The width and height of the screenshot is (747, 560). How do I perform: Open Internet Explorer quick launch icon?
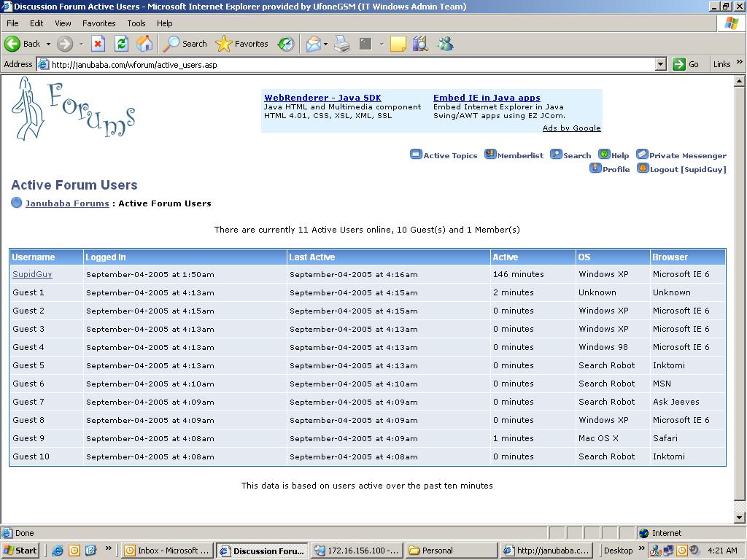point(58,551)
